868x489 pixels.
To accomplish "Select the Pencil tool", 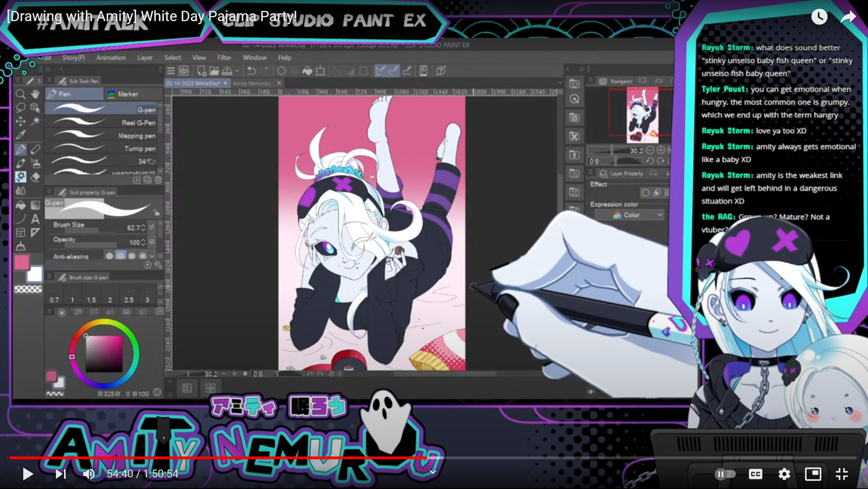I will click(35, 149).
